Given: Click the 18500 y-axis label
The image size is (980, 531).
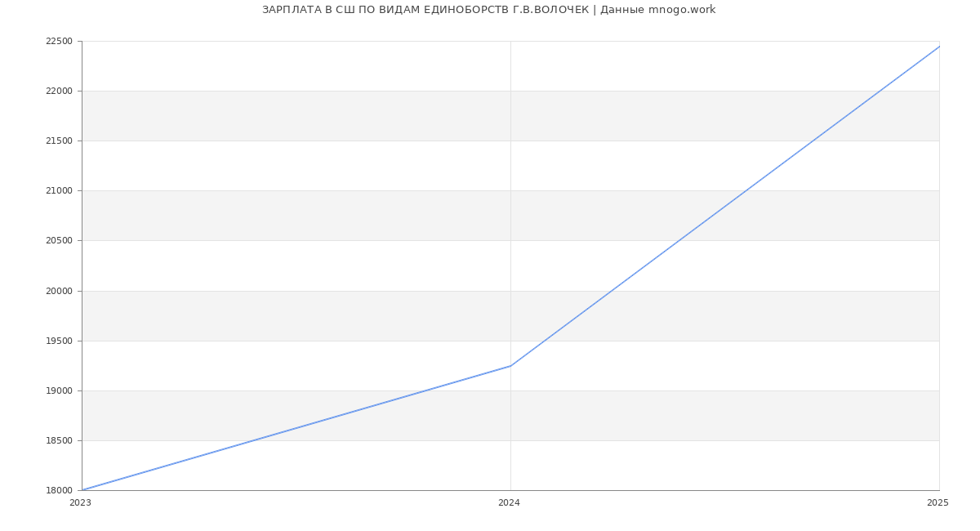Looking at the screenshot, I should (58, 441).
